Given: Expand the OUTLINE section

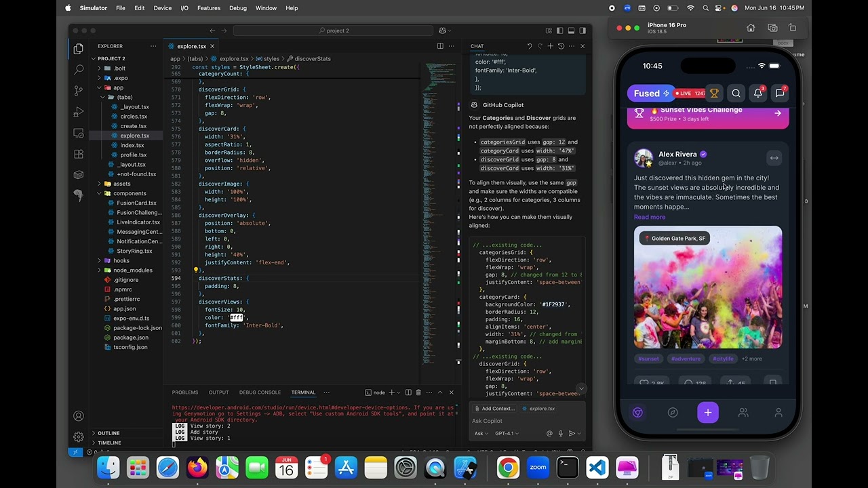Looking at the screenshot, I should point(108,433).
